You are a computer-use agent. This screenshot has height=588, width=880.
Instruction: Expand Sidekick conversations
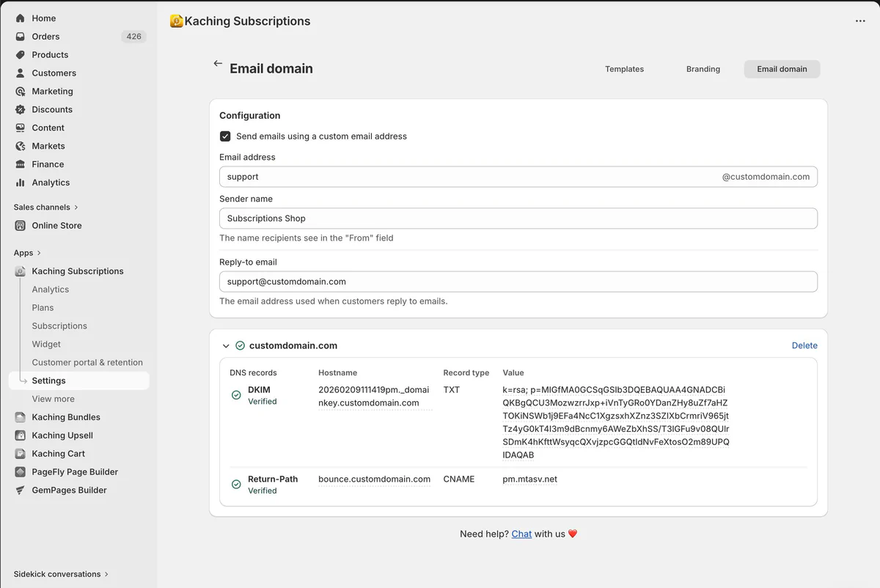61,574
